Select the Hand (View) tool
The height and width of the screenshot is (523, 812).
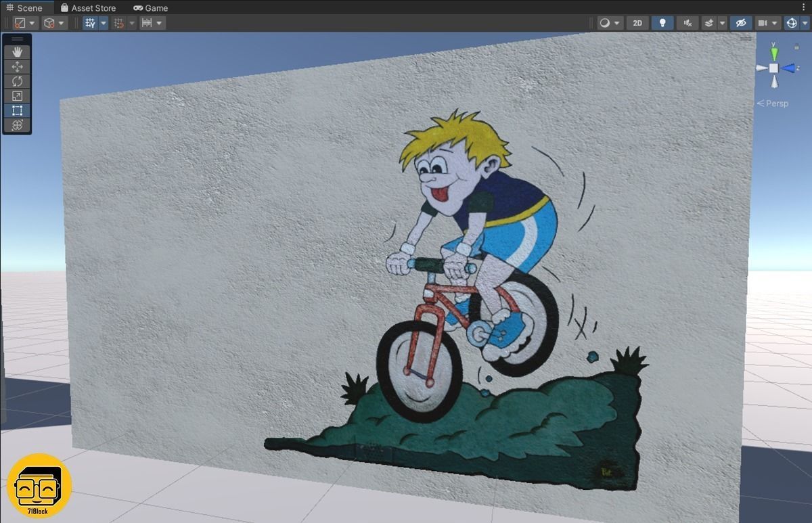pyautogui.click(x=17, y=52)
